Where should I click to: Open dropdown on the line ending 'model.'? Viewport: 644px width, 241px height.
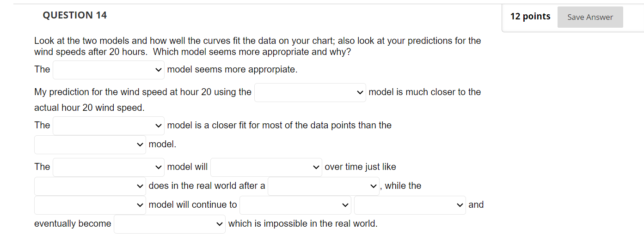point(90,145)
